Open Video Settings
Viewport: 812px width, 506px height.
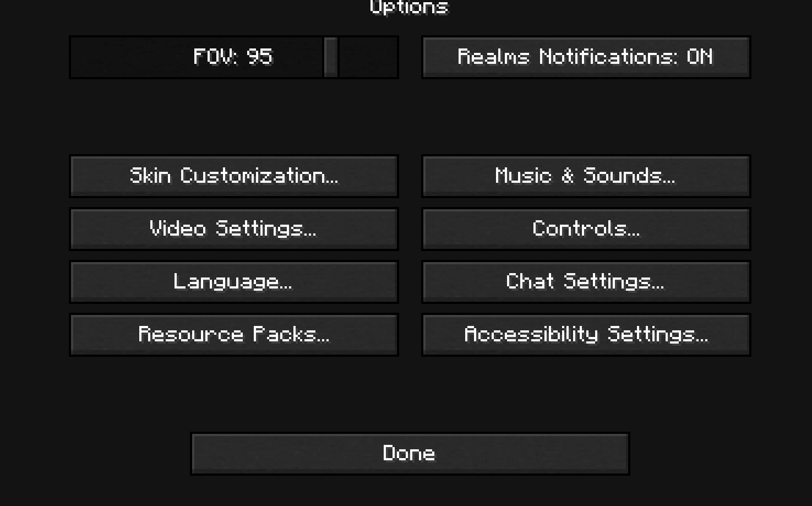point(234,229)
